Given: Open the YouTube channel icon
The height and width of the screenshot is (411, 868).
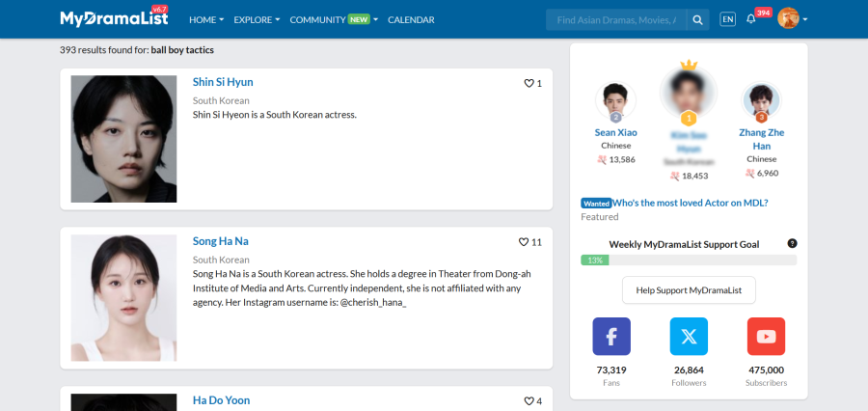Looking at the screenshot, I should 766,336.
